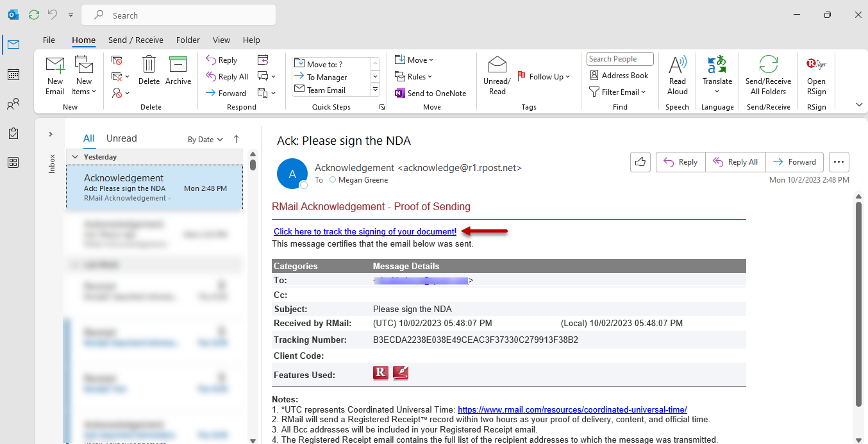The height and width of the screenshot is (444, 868).
Task: Open the People icon in left sidebar
Action: coord(13,104)
